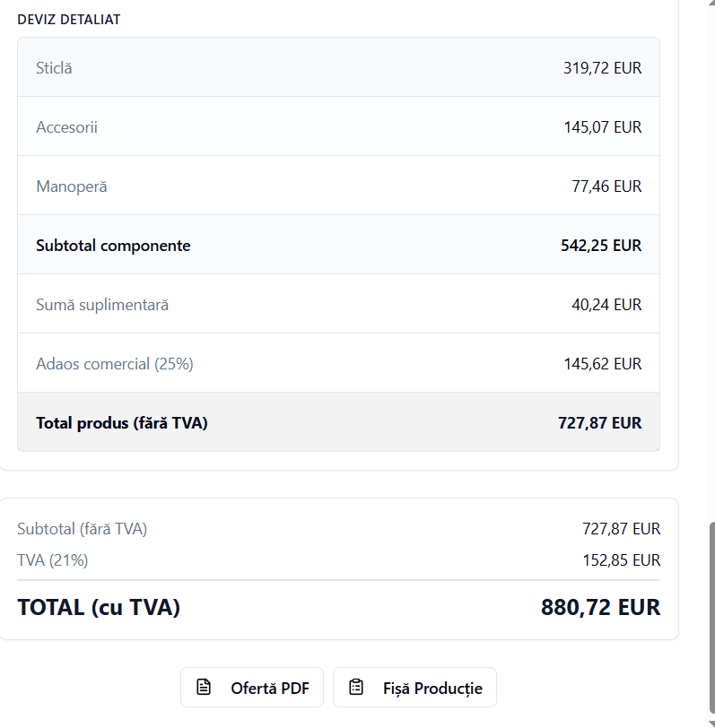Viewport: 715px width, 728px height.
Task: Click the TOTAL (cu TVA) label
Action: click(x=99, y=608)
